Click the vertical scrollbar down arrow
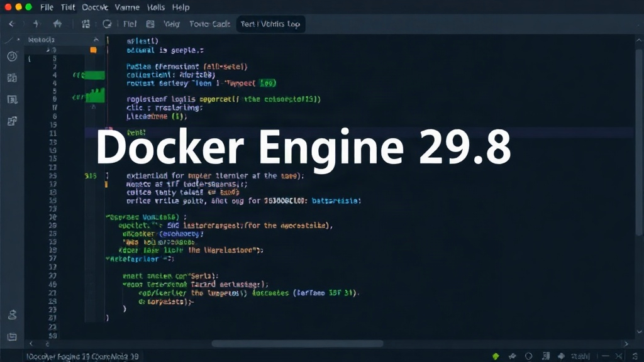Screen dimensions: 644x362 639,332
